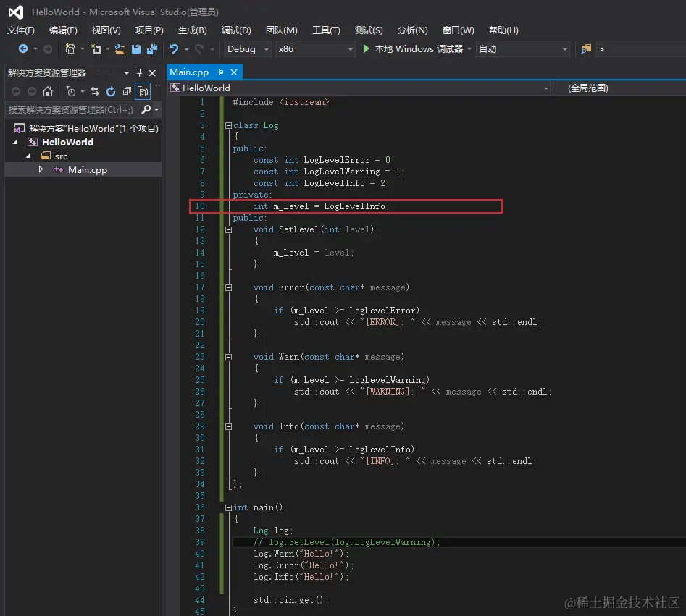This screenshot has height=616, width=686.
Task: Click the Save file icon in toolbar
Action: point(136,49)
